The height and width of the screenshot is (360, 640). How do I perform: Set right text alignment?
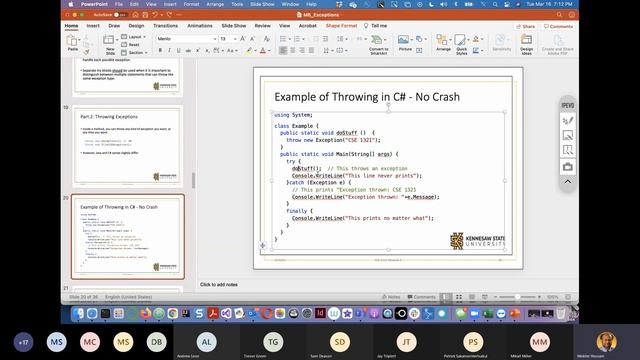(302, 50)
